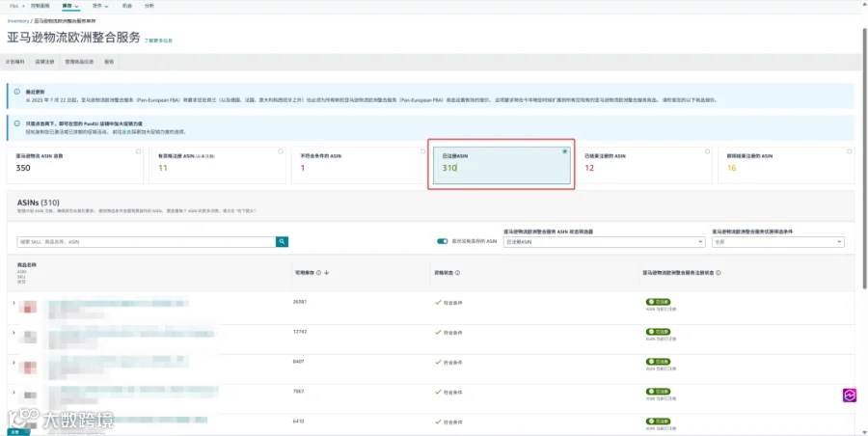The width and height of the screenshot is (868, 436).
Task: Select the 350 total ASIN summary card
Action: (74, 165)
